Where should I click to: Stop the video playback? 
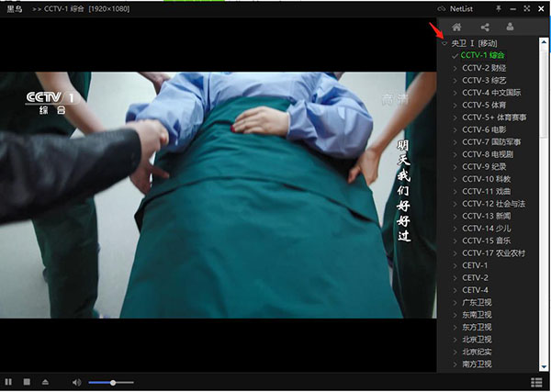tap(27, 382)
